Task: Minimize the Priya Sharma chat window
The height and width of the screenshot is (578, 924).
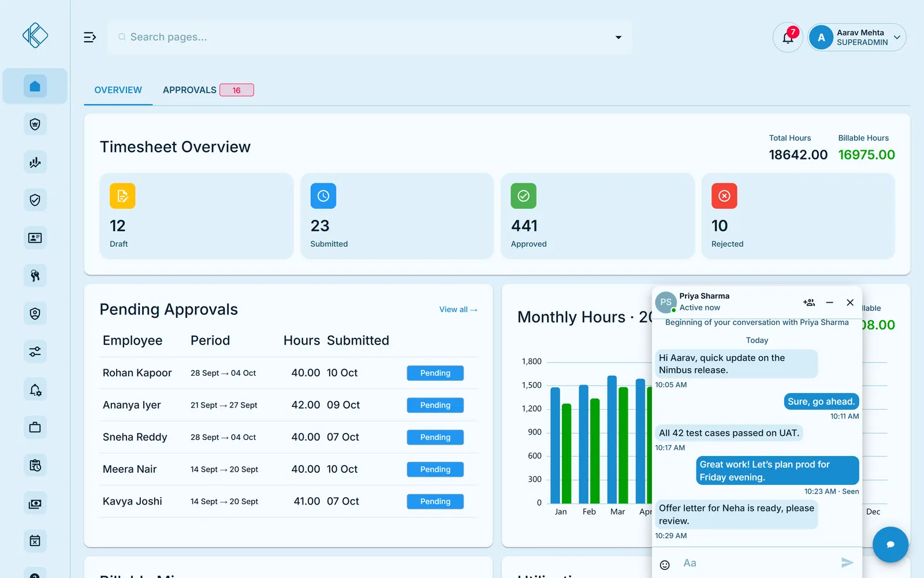Action: pos(829,302)
